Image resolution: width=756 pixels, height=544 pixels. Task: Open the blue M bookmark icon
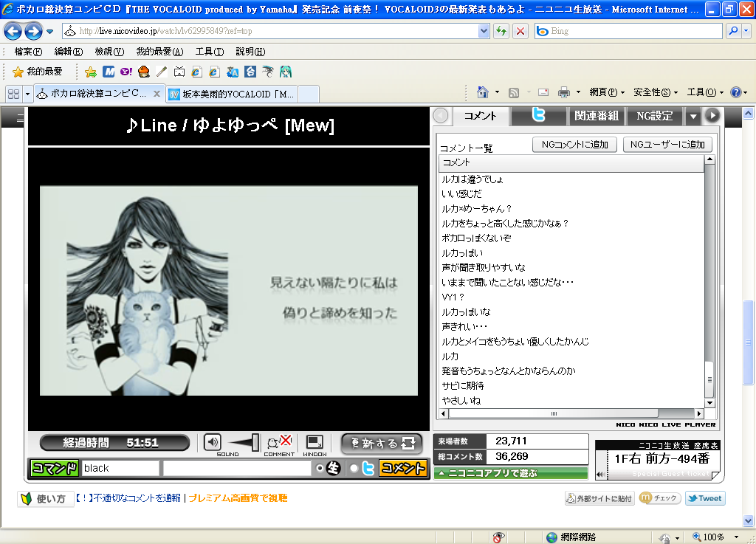pyautogui.click(x=109, y=72)
